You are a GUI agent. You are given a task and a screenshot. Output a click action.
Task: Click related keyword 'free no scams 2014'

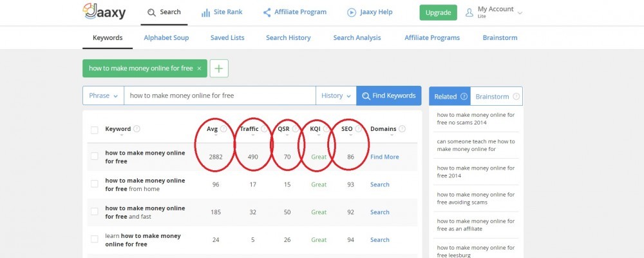476,119
